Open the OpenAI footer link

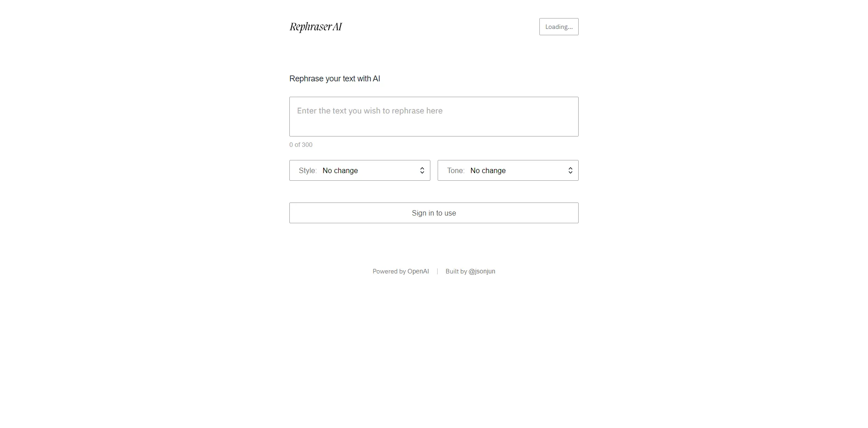(x=418, y=271)
